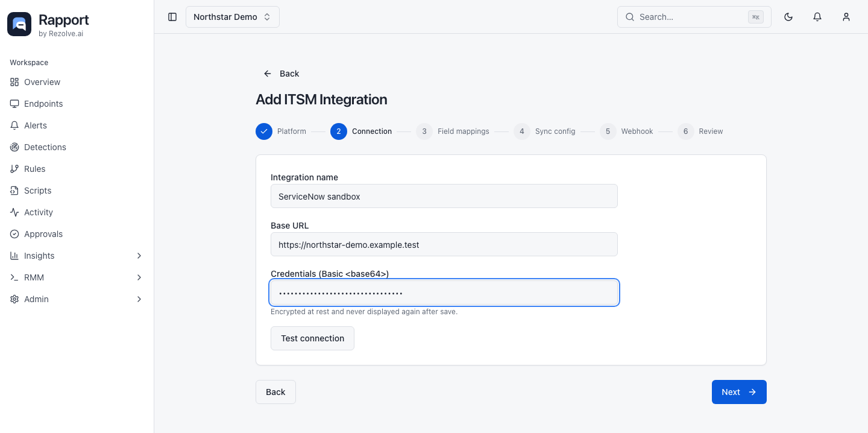Image resolution: width=868 pixels, height=433 pixels.
Task: Jump to step 6 Review
Action: 700,131
